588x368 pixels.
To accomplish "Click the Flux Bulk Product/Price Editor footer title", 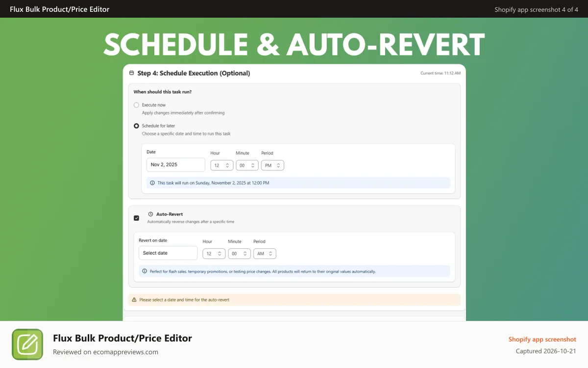I will pyautogui.click(x=122, y=338).
